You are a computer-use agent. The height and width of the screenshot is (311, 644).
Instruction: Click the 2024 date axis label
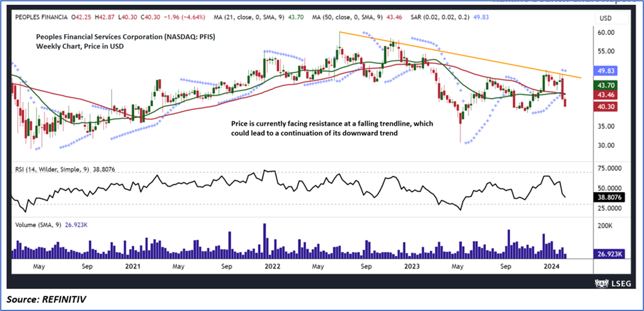tap(551, 266)
